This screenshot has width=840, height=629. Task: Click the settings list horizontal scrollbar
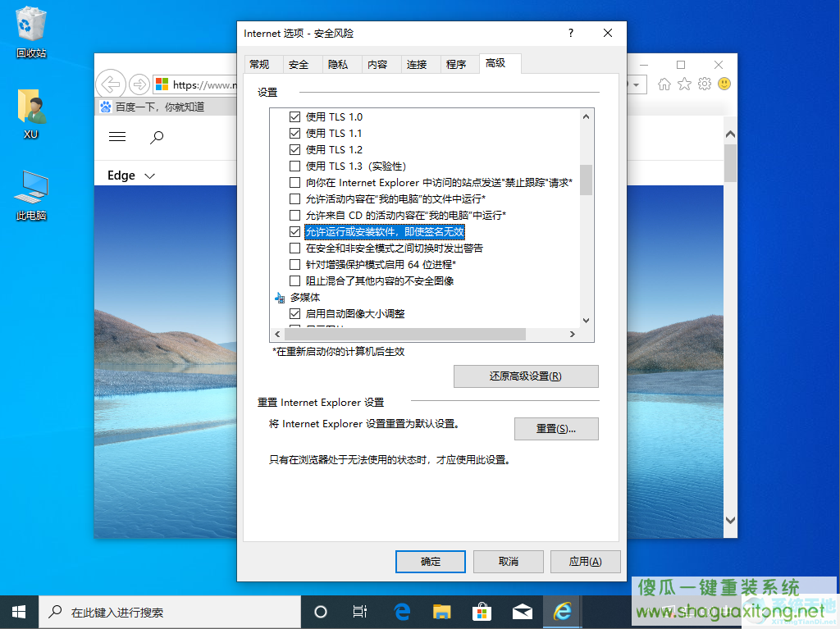pyautogui.click(x=404, y=334)
